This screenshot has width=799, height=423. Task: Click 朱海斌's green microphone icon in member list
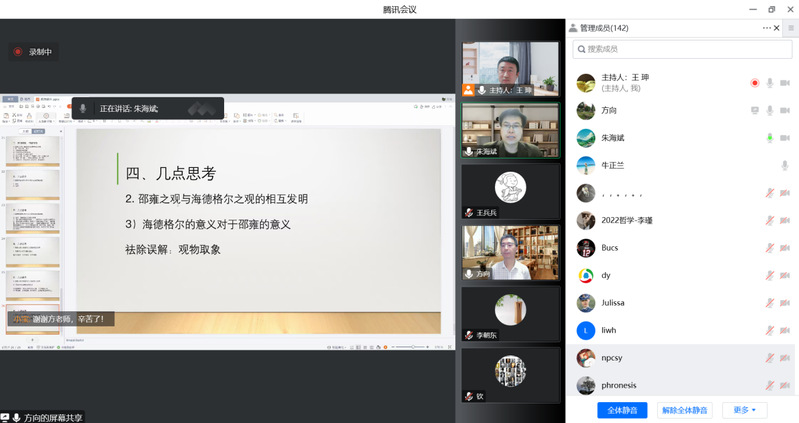770,138
